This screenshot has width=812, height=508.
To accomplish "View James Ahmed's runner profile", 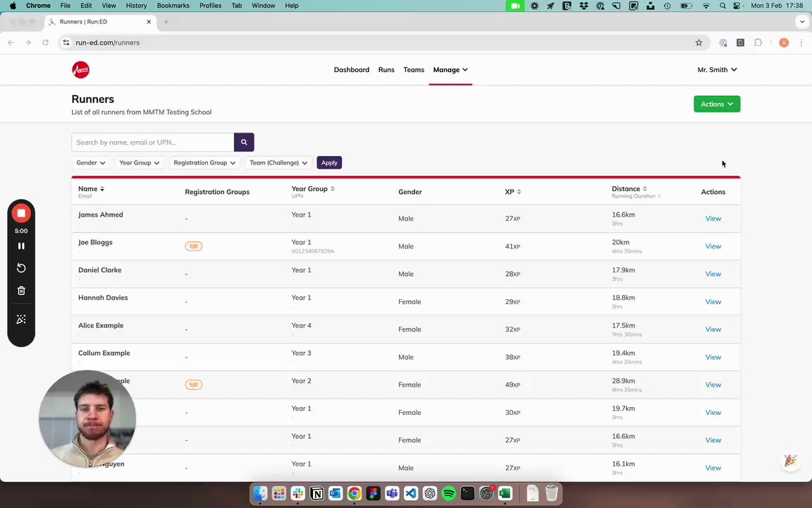I will click(713, 219).
